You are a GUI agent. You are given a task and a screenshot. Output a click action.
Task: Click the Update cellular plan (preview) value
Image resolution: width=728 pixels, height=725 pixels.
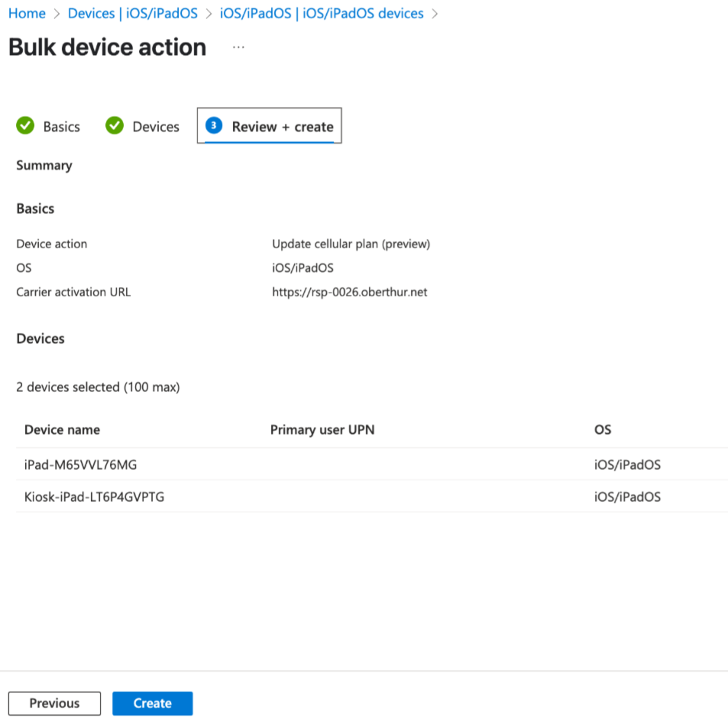351,244
